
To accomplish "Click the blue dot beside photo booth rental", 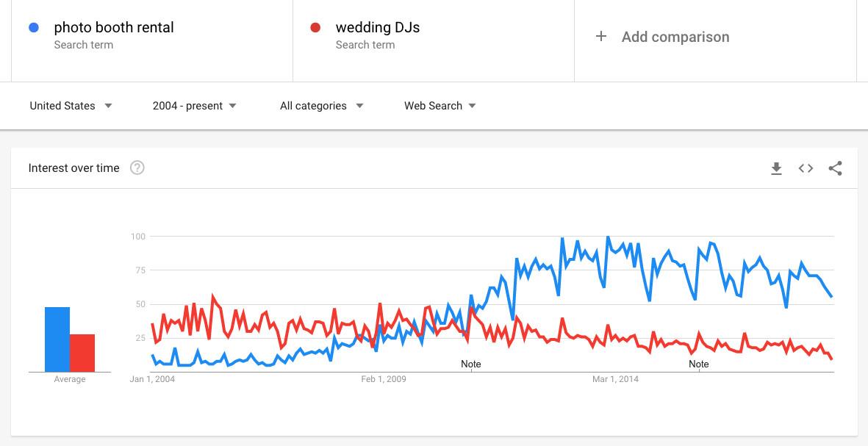I will pyautogui.click(x=34, y=28).
